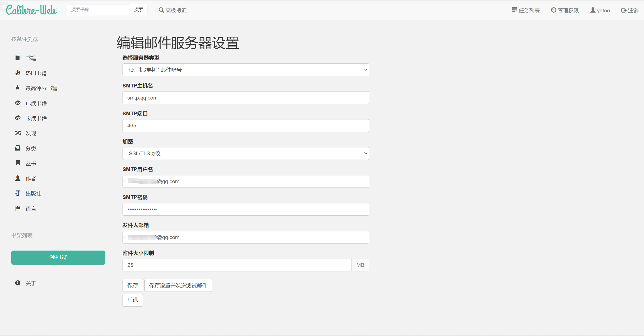644x336 pixels.
Task: Click the 创建书架 green button
Action: click(x=58, y=257)
